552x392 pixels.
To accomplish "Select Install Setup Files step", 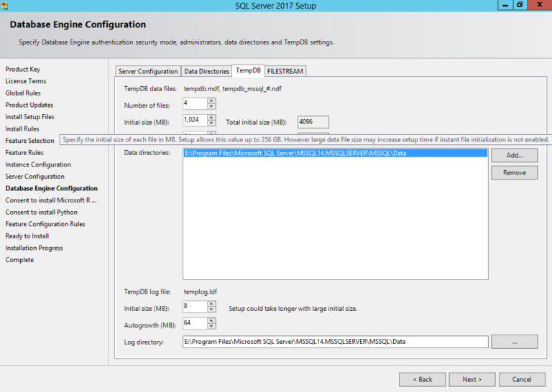I will (x=30, y=117).
